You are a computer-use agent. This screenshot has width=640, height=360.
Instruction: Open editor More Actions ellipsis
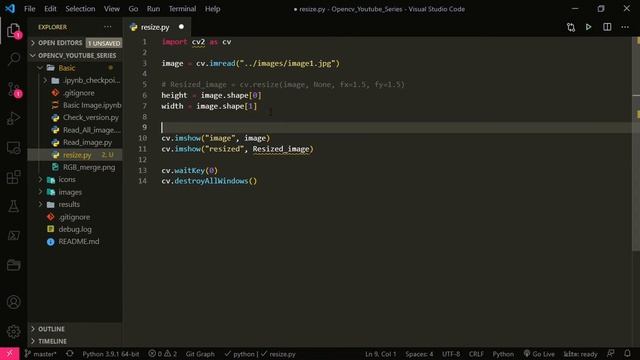tap(625, 27)
